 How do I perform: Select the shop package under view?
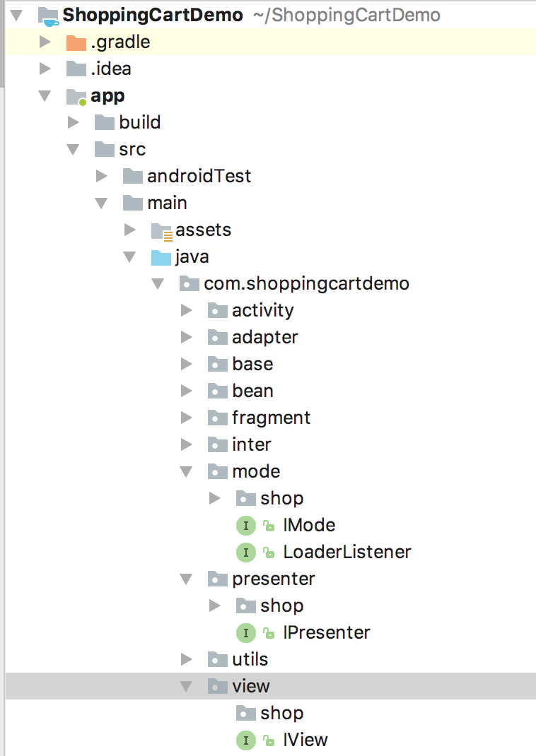[x=281, y=714]
